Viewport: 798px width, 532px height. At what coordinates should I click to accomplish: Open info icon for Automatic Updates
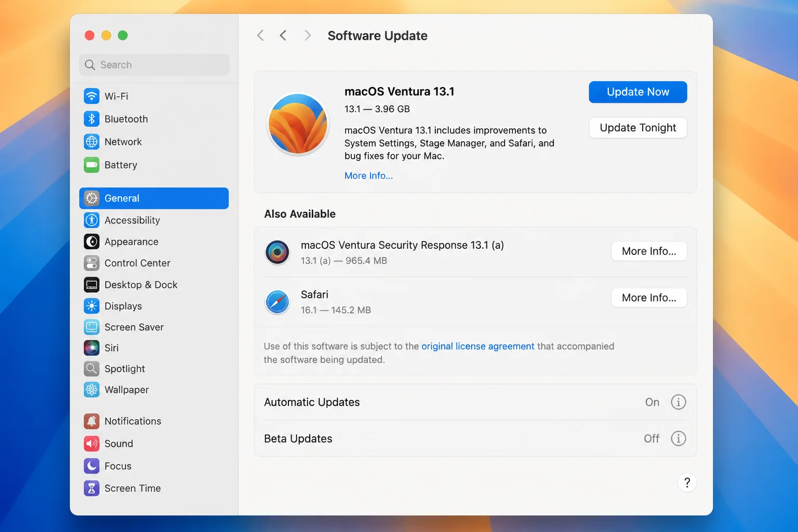click(x=679, y=402)
